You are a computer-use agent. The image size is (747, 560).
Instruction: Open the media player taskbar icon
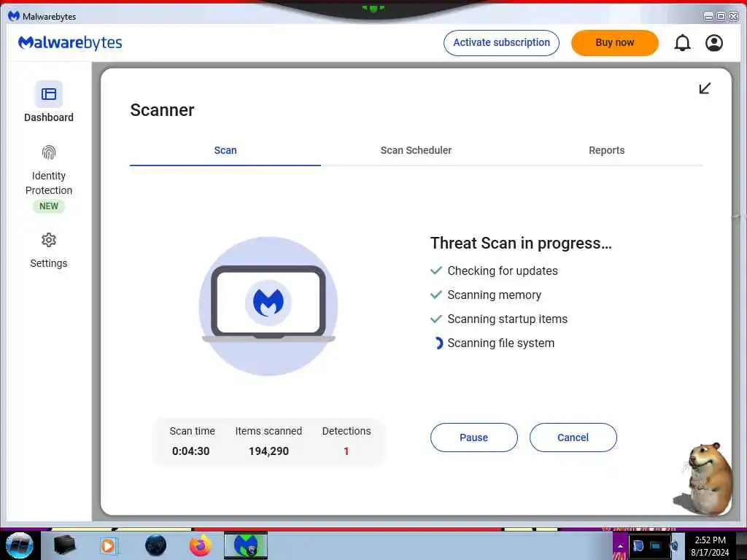tap(108, 545)
